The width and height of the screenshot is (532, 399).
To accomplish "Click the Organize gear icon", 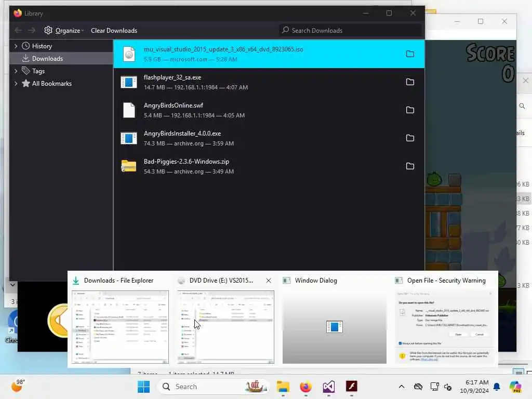I will 48,30.
